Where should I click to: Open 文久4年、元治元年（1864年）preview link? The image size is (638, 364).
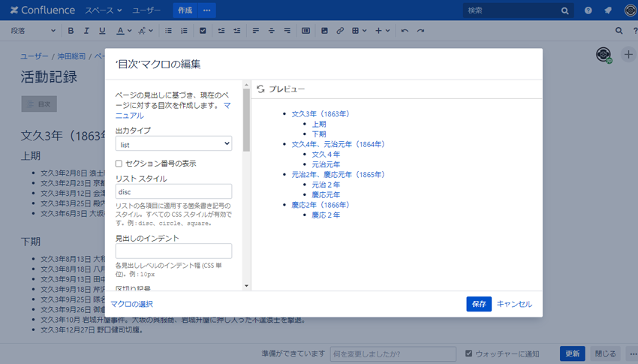(338, 144)
